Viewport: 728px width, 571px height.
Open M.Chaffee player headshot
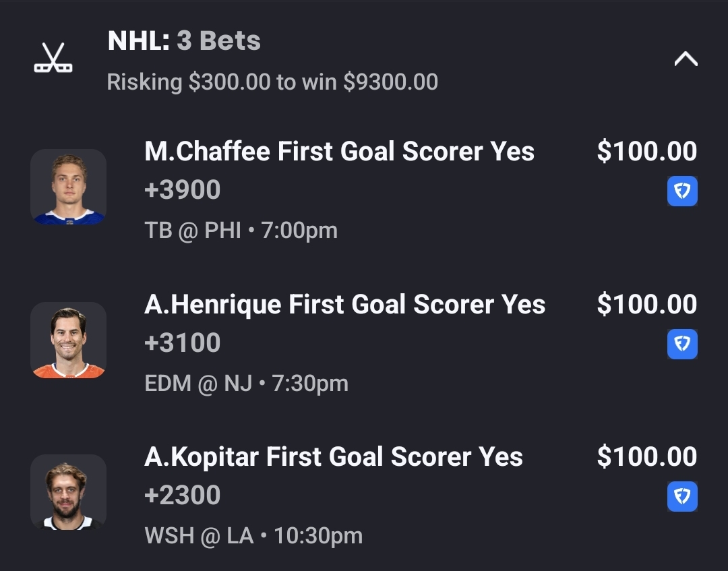click(x=68, y=187)
